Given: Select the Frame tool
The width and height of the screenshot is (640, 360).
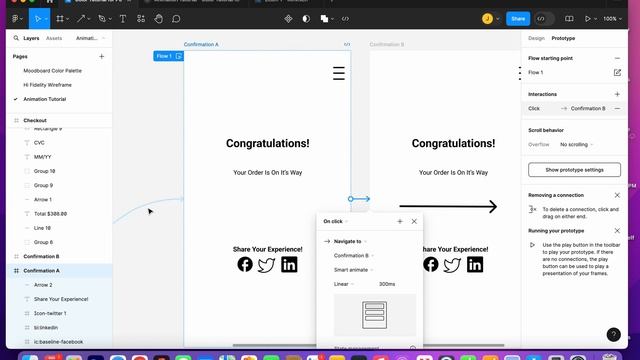Looking at the screenshot, I should click(x=60, y=19).
